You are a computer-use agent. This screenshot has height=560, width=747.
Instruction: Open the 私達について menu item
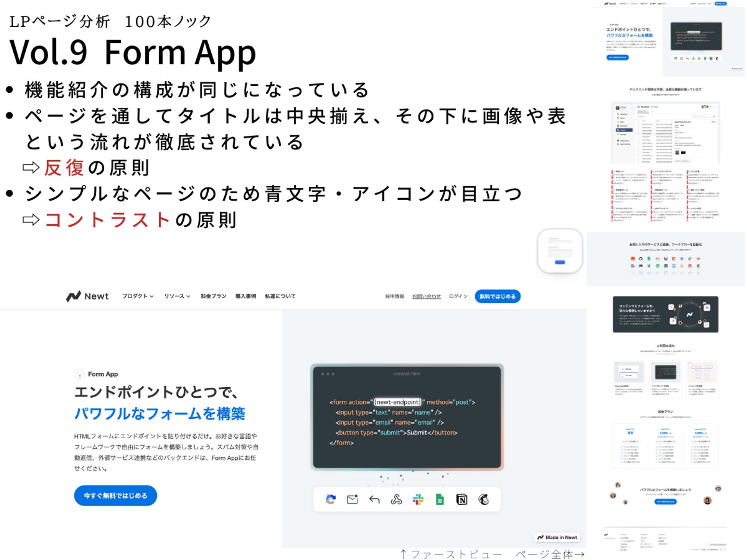click(280, 296)
